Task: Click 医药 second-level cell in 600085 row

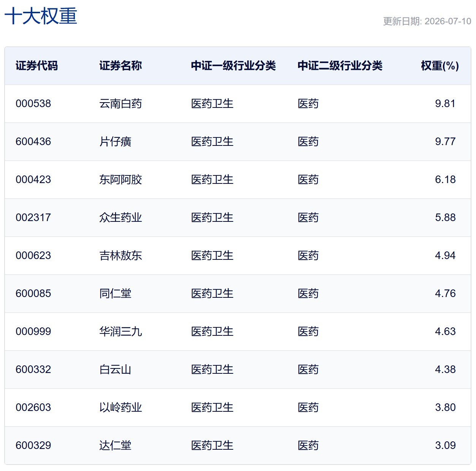Action: coord(308,294)
